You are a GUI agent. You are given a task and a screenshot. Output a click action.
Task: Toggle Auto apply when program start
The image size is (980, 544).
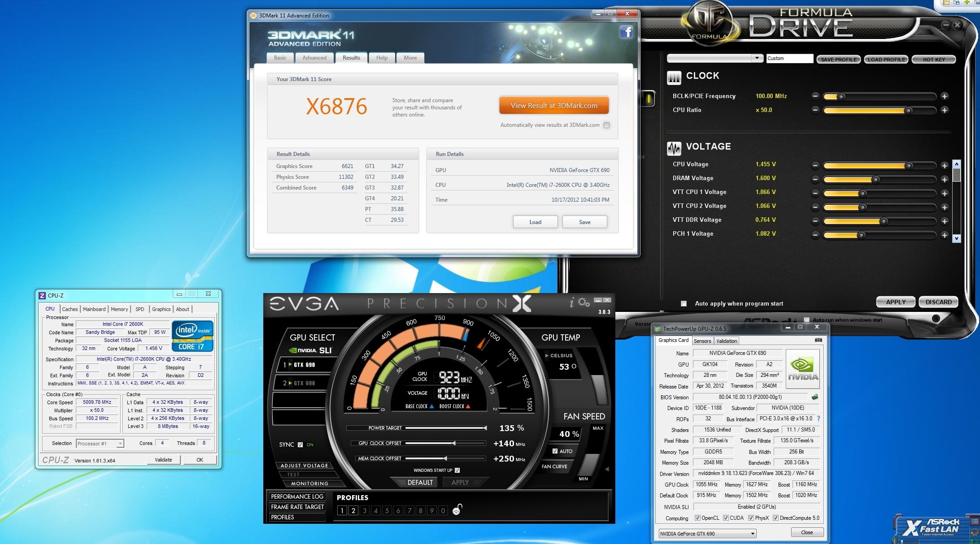point(684,304)
